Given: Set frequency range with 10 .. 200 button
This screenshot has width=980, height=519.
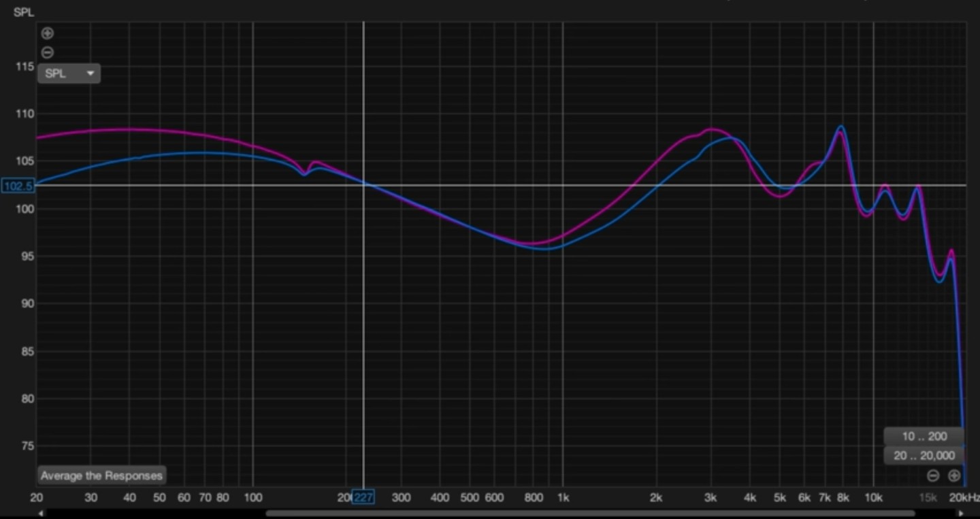Looking at the screenshot, I should 924,436.
